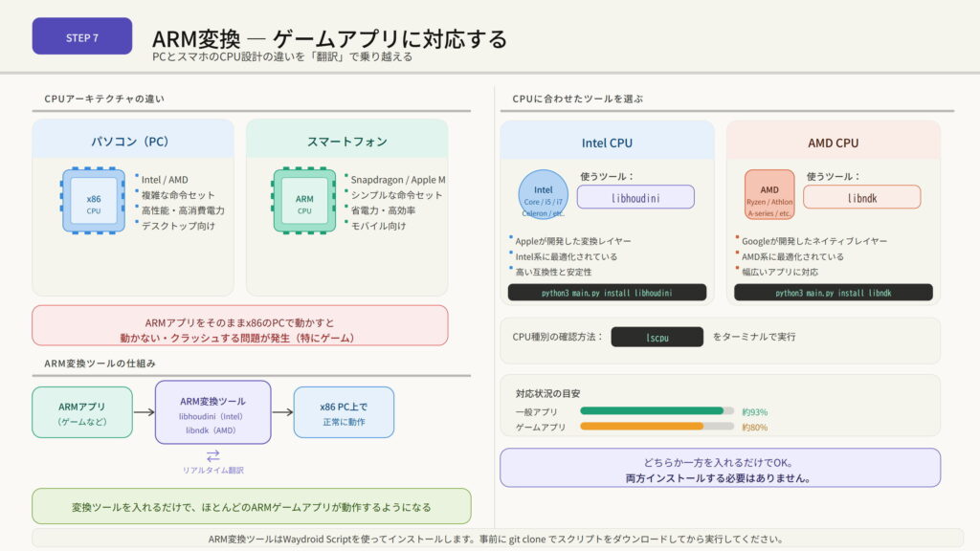Click the ゲームアプリ orange progress bar
Screen dimensions: 980x551
[656, 427]
